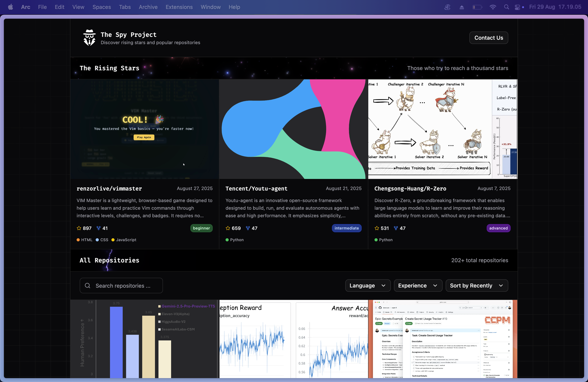The width and height of the screenshot is (588, 382).
Task: Open the Chengsong-Huang/R-Zero repository link
Action: pyautogui.click(x=410, y=188)
